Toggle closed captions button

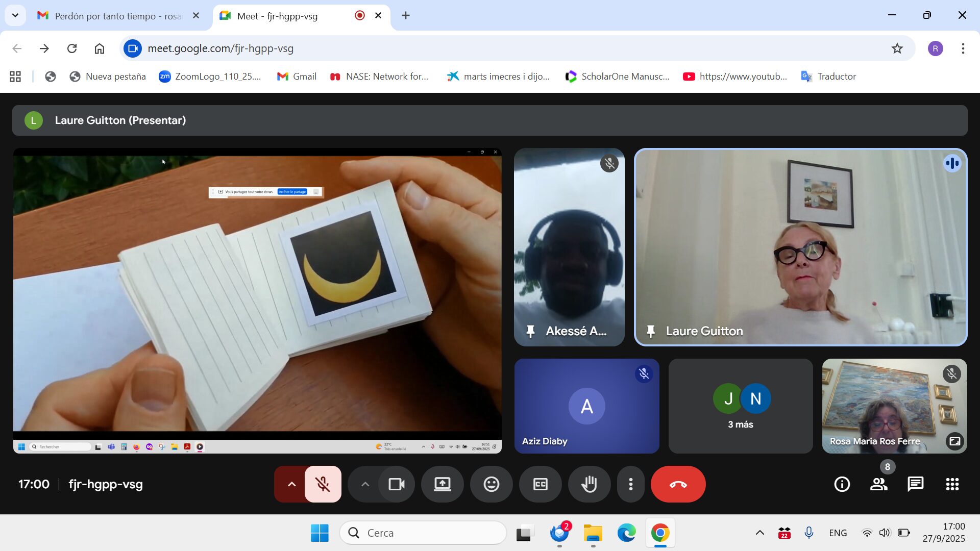click(x=540, y=484)
